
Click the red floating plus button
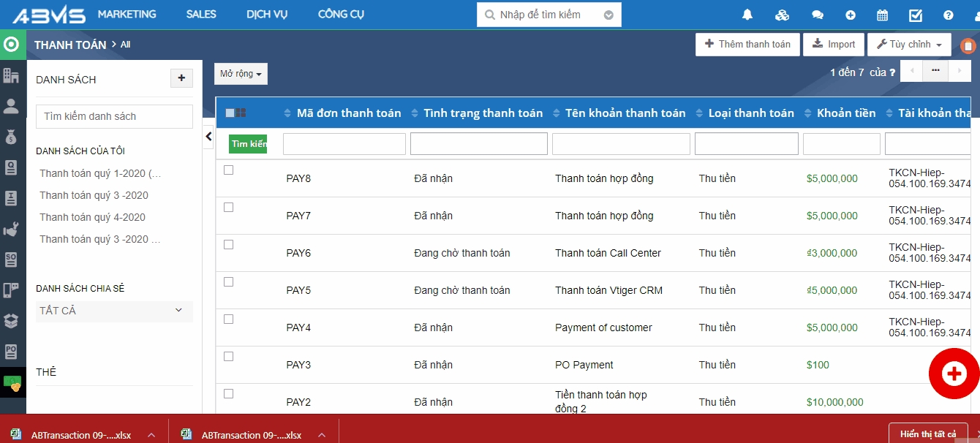[954, 374]
